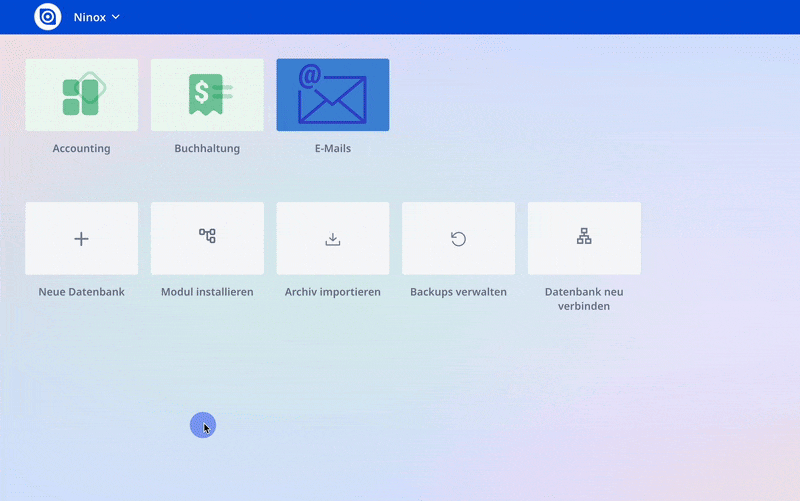
Task: Click the Datenbank neu verbinden network icon
Action: click(x=584, y=238)
